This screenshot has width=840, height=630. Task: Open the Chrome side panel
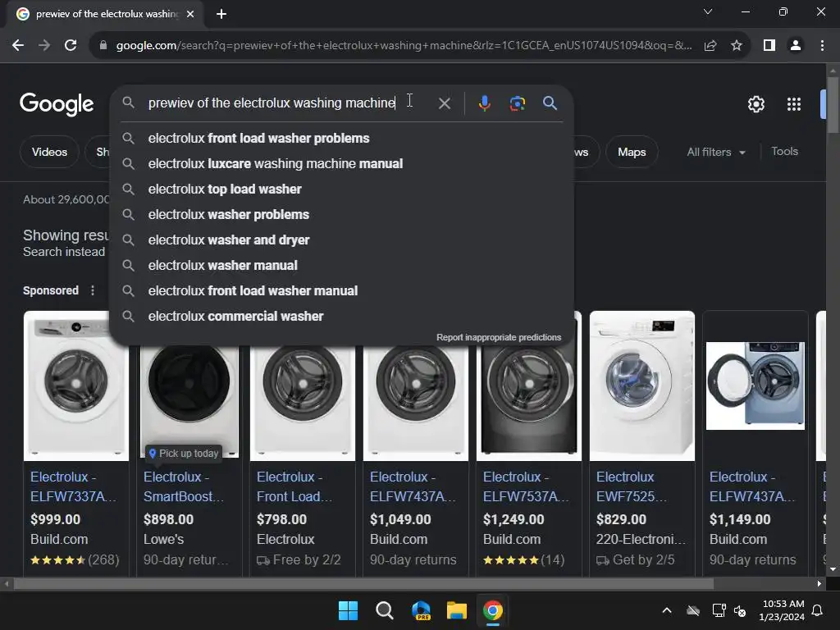[x=769, y=46]
